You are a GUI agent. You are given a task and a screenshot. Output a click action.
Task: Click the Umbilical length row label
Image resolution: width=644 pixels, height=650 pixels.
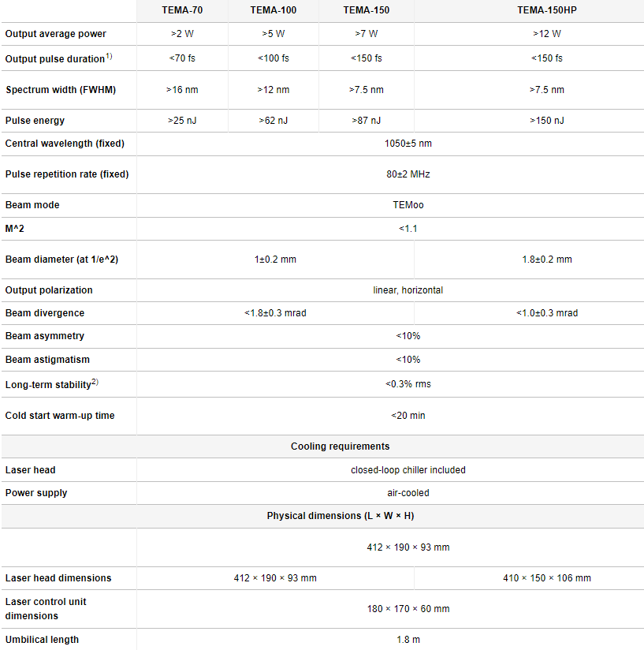42,640
